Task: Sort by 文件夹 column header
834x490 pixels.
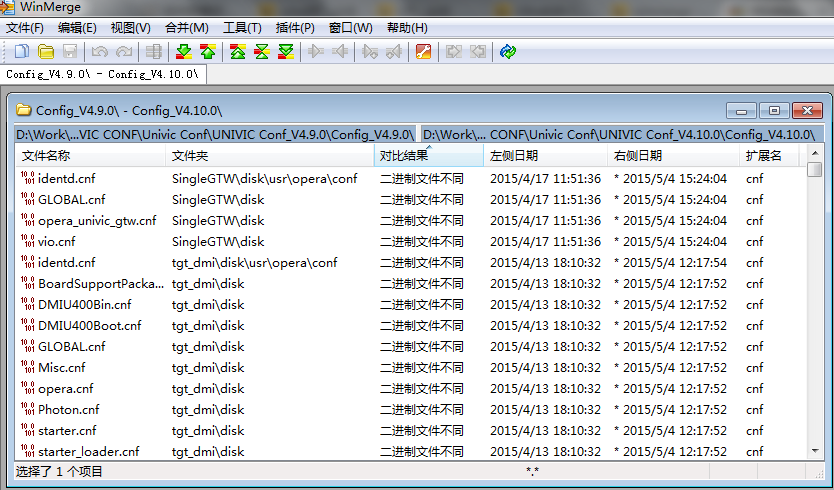Action: click(x=270, y=155)
